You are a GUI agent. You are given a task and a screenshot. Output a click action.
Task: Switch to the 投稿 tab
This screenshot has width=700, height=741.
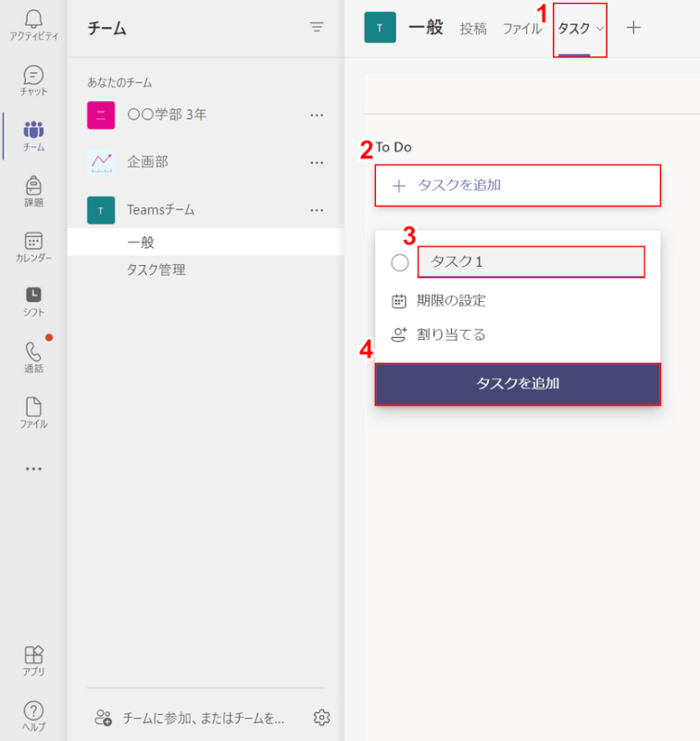point(473,29)
